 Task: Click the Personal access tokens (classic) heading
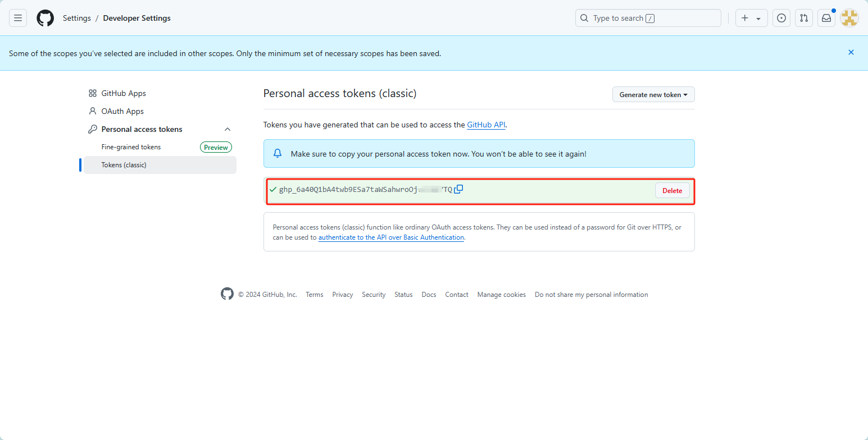pyautogui.click(x=340, y=93)
